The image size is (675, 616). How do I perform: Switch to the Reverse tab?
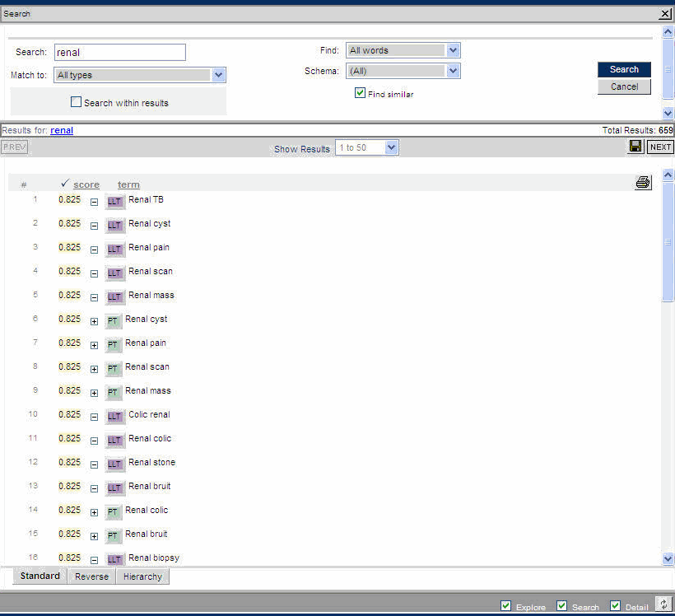[x=91, y=576]
